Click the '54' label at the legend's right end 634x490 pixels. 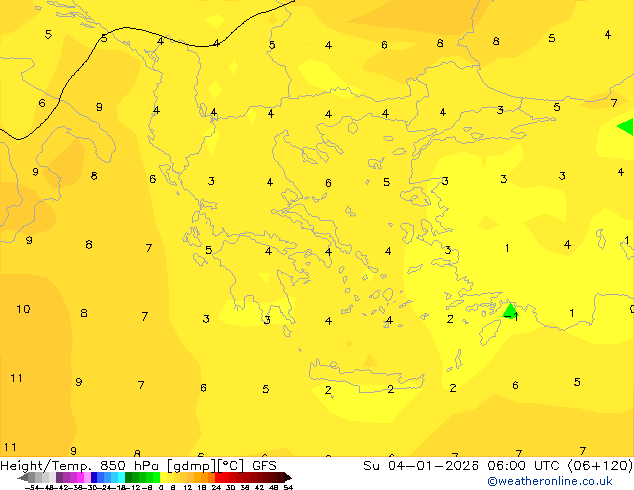click(288, 487)
